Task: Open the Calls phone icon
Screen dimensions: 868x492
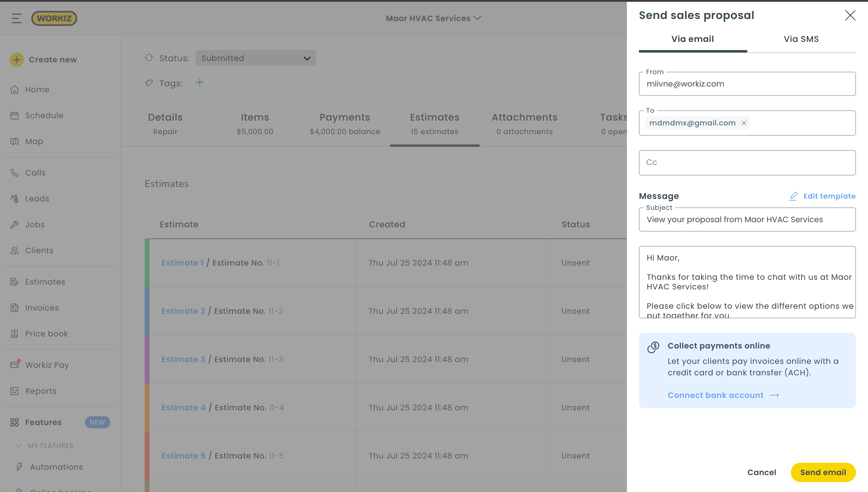Action: [14, 173]
